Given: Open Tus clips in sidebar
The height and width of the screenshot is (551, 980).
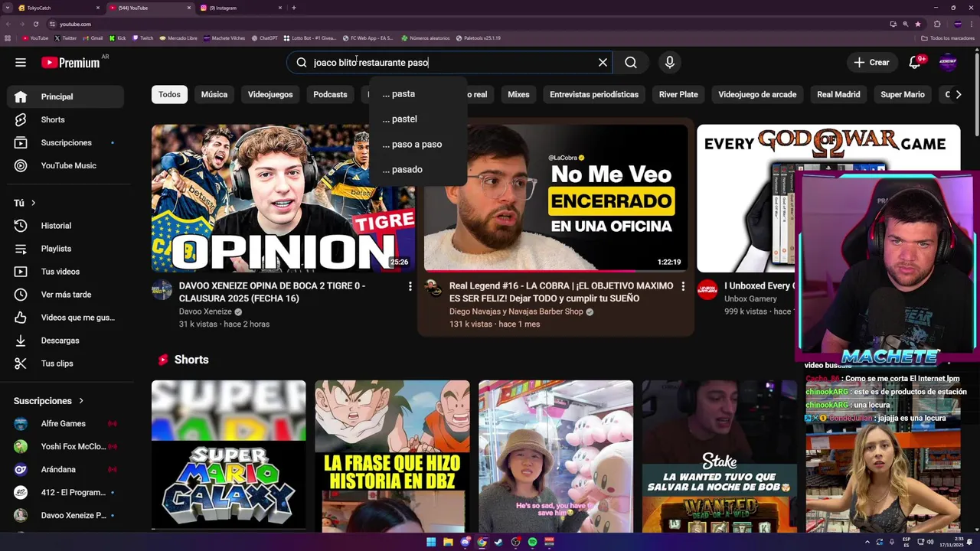Looking at the screenshot, I should click(x=65, y=364).
